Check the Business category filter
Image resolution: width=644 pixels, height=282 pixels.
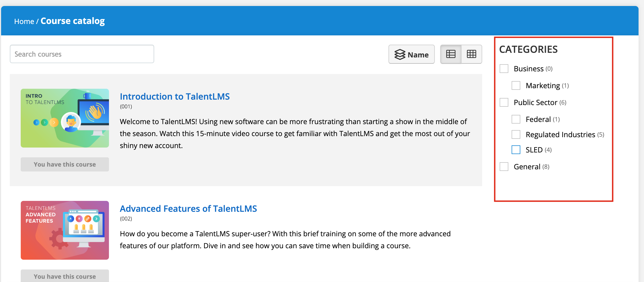[504, 69]
